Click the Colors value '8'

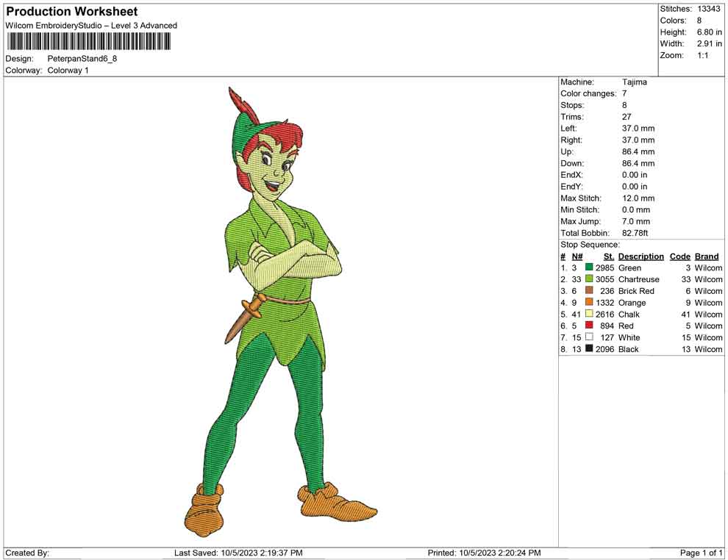[699, 21]
